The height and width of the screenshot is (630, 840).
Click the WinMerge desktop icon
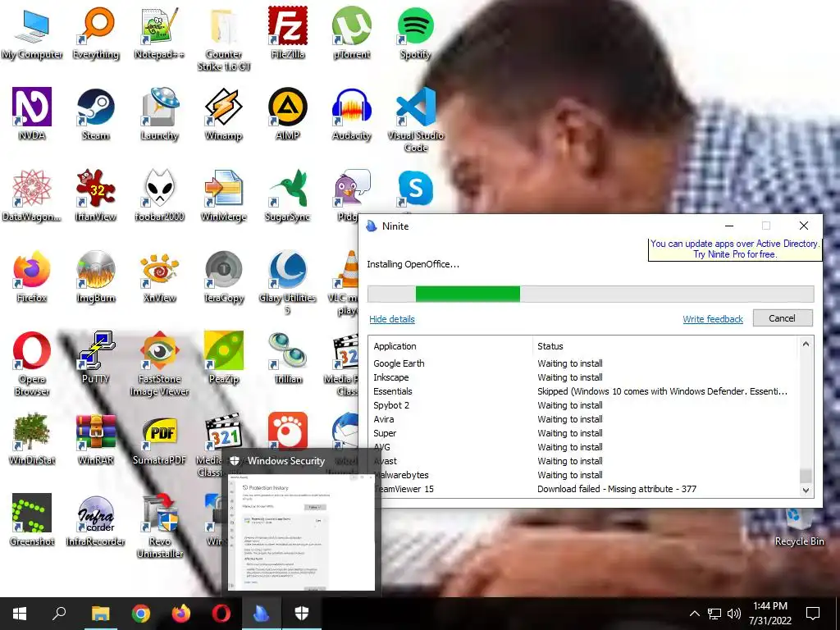pos(223,195)
